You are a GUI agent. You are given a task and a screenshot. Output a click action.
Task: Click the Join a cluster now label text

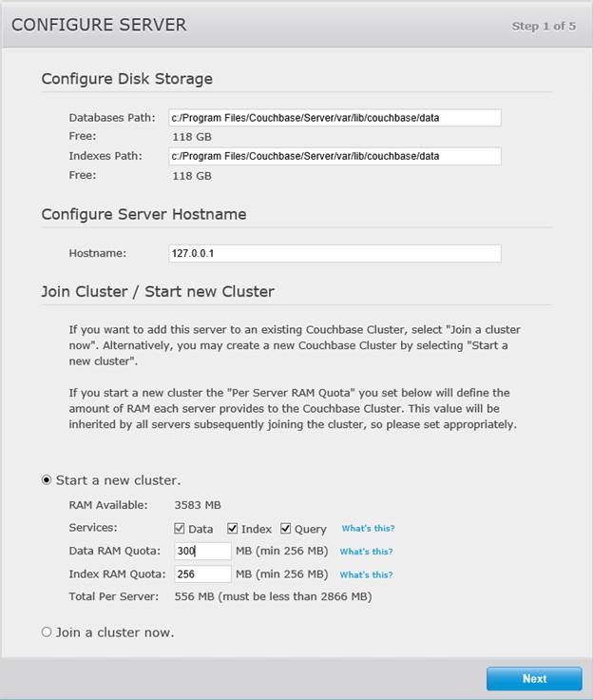click(x=115, y=632)
